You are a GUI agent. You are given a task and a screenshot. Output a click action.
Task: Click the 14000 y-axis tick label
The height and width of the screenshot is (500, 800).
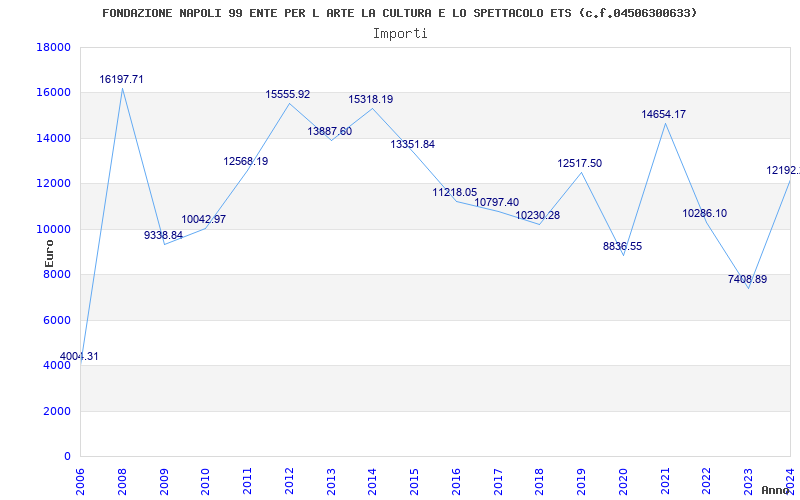coord(54,138)
